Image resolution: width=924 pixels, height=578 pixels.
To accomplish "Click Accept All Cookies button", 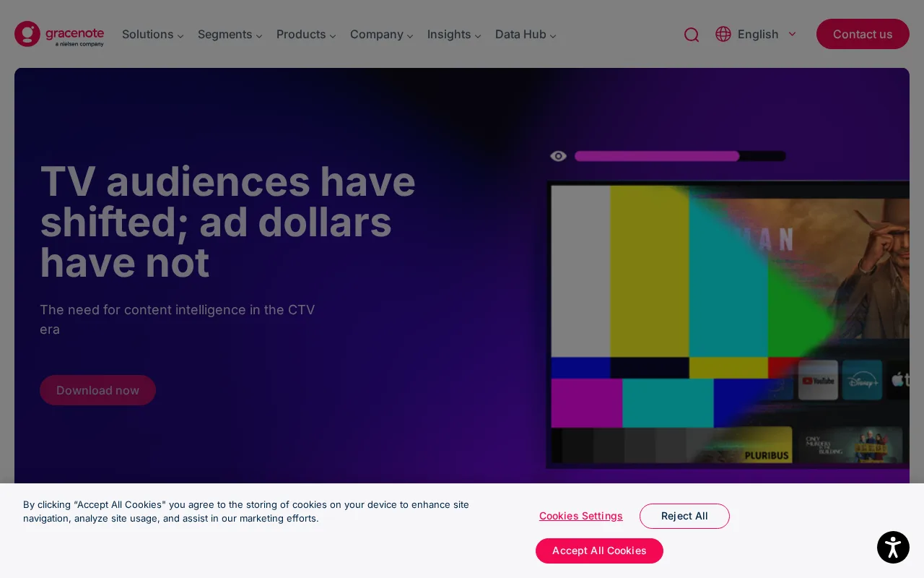I will [x=599, y=551].
